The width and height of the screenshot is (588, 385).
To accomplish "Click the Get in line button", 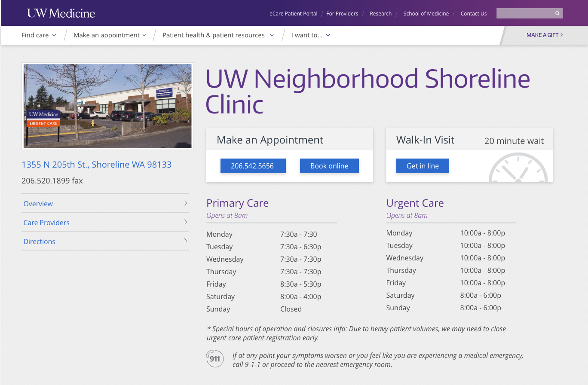I will pyautogui.click(x=423, y=166).
